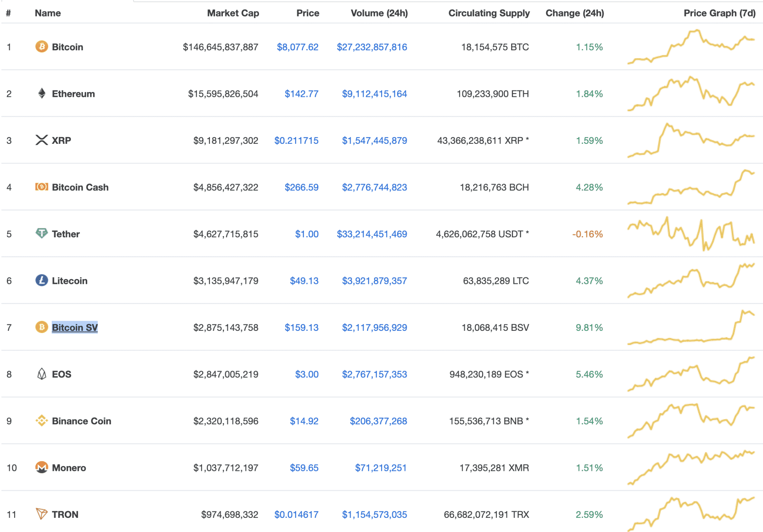Open Tether 7-day price graph
The image size is (763, 532).
click(x=691, y=234)
